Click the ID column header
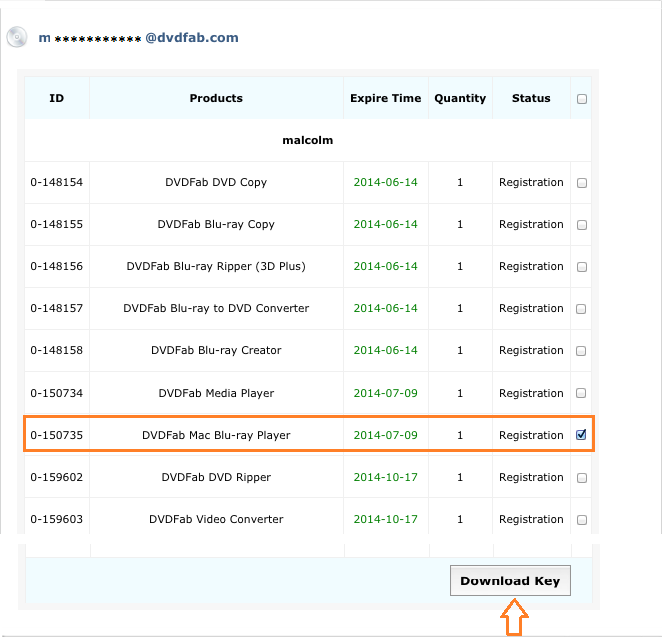Image resolution: width=662 pixels, height=637 pixels. pos(57,98)
